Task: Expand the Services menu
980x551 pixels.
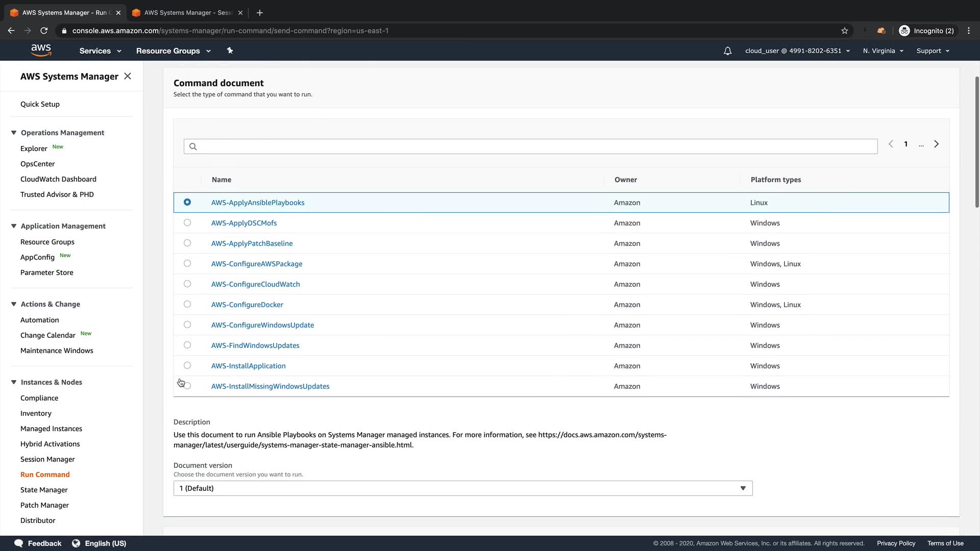Action: click(100, 51)
